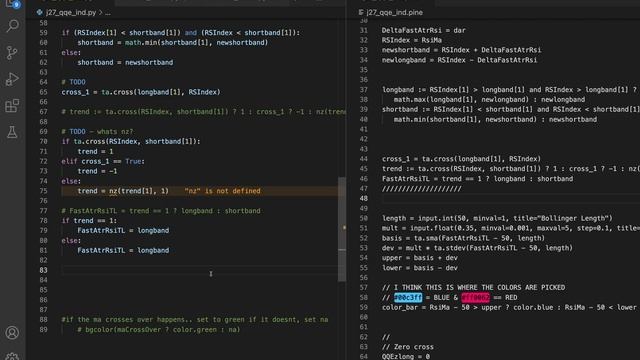Screen dimensions: 640x360
Task: Click line number 48 in pine editor
Action: [364, 199]
